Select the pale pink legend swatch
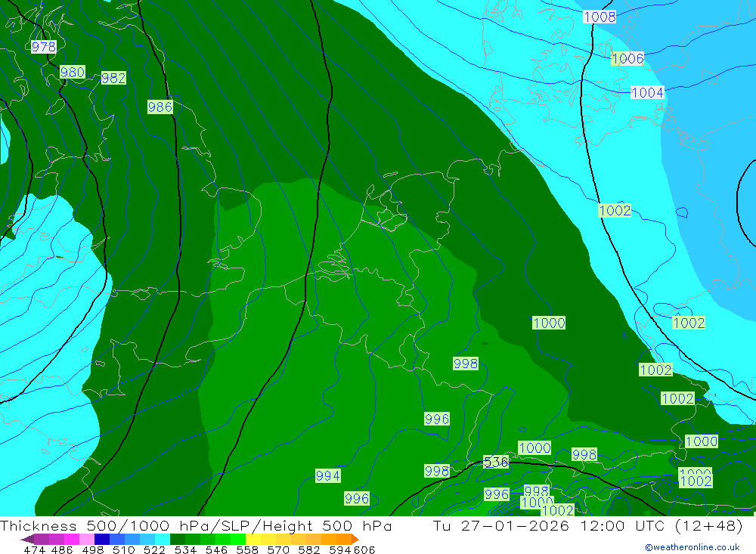The image size is (756, 554). pyautogui.click(x=85, y=539)
